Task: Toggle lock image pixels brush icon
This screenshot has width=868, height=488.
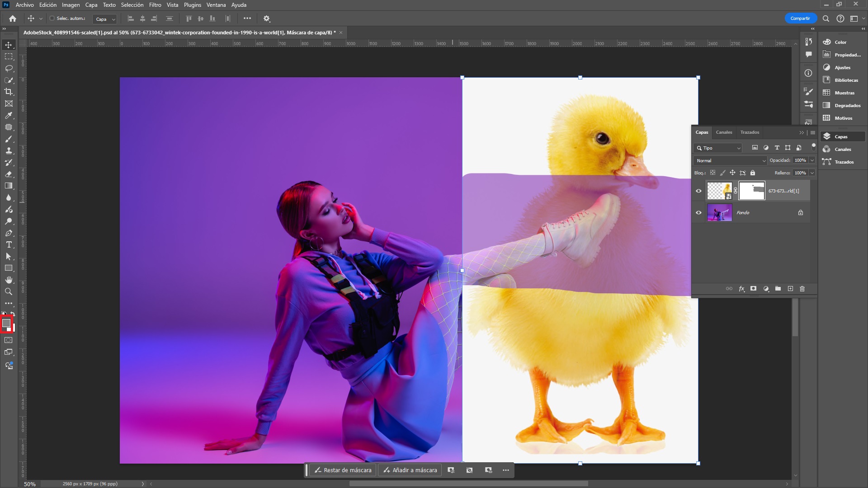Action: 723,173
